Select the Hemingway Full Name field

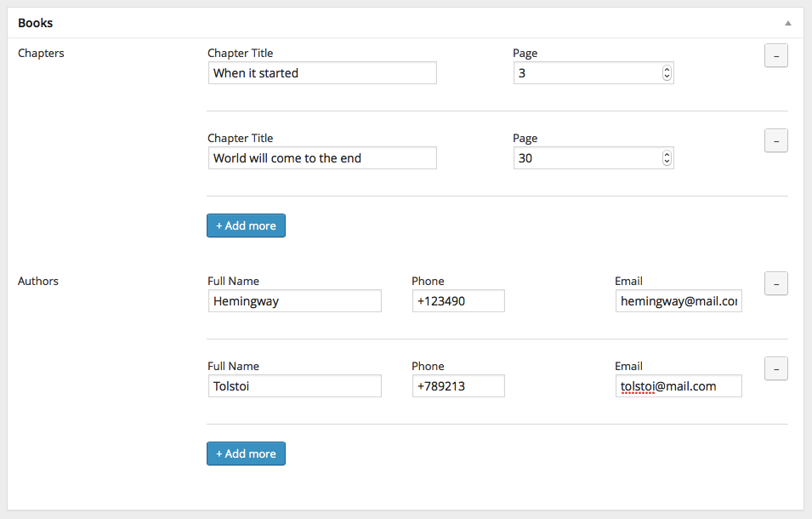click(294, 301)
